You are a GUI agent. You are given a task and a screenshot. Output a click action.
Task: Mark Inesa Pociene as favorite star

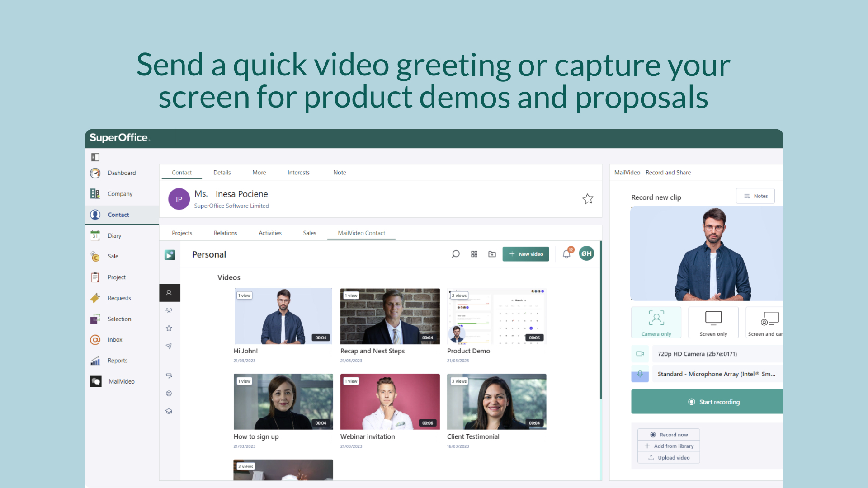click(588, 199)
